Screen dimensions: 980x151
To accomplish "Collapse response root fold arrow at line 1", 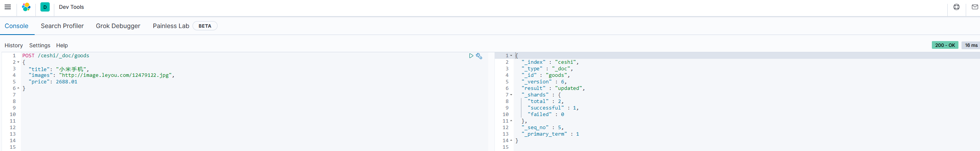I will [x=511, y=56].
